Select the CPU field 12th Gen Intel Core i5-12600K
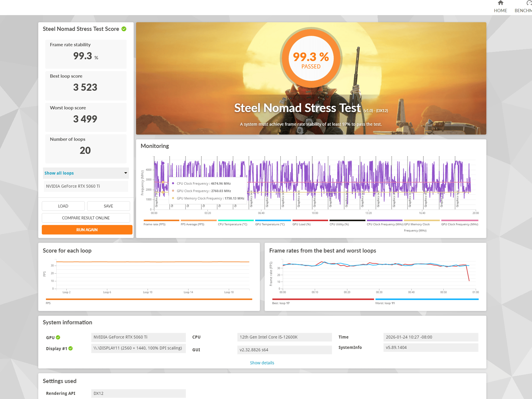The width and height of the screenshot is (532, 399). (284, 337)
